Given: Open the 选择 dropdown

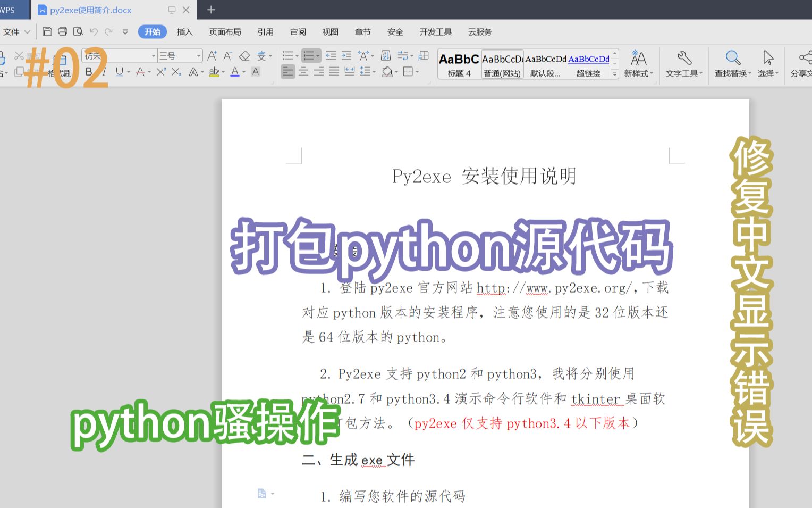Looking at the screenshot, I should 768,64.
